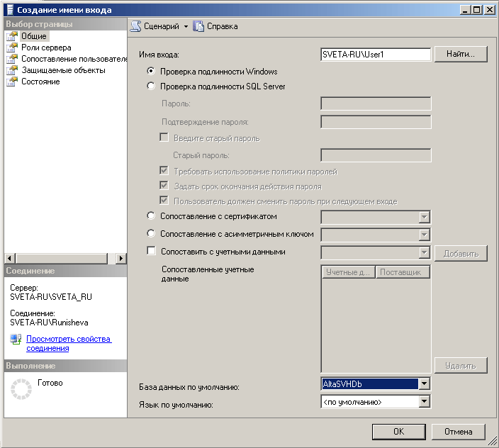Screen dimensions: 499x448
Task: Open the Состояние page icon
Action: point(12,82)
